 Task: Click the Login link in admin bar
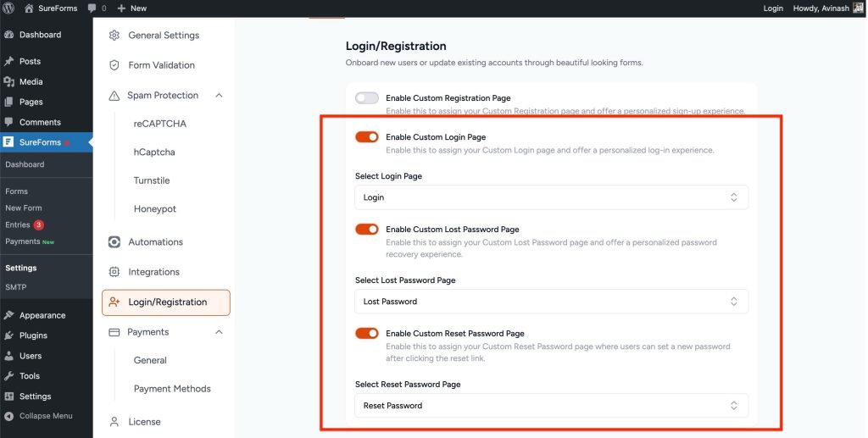[773, 8]
